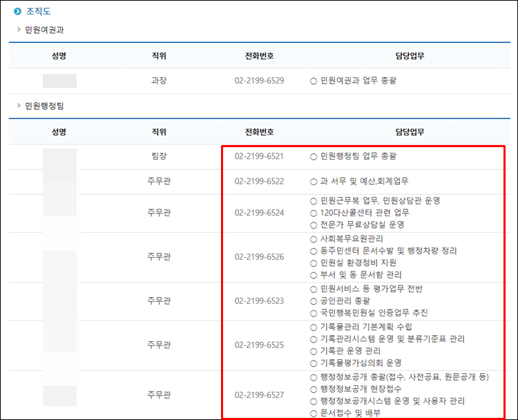Viewport: 518px width, 420px height.
Task: Click the 담당업무 header in the 민원여권과 table
Action: [410, 55]
